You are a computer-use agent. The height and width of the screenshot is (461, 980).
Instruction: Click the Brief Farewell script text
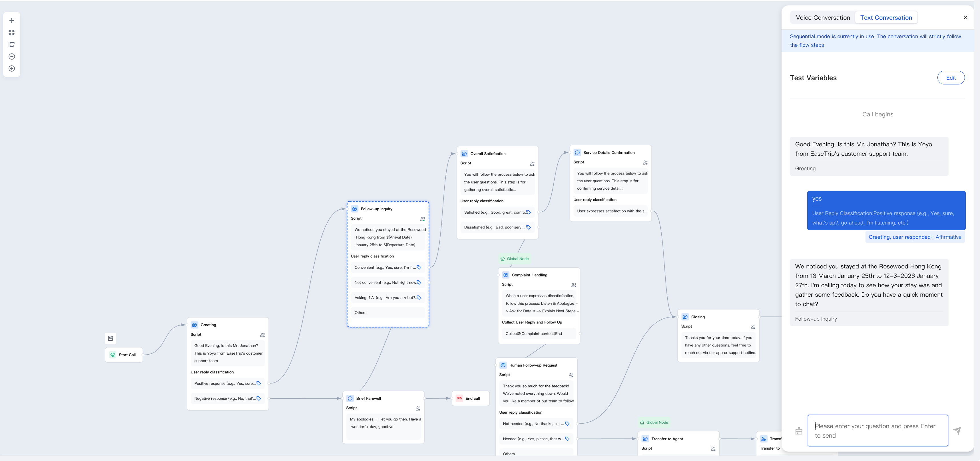[383, 427]
